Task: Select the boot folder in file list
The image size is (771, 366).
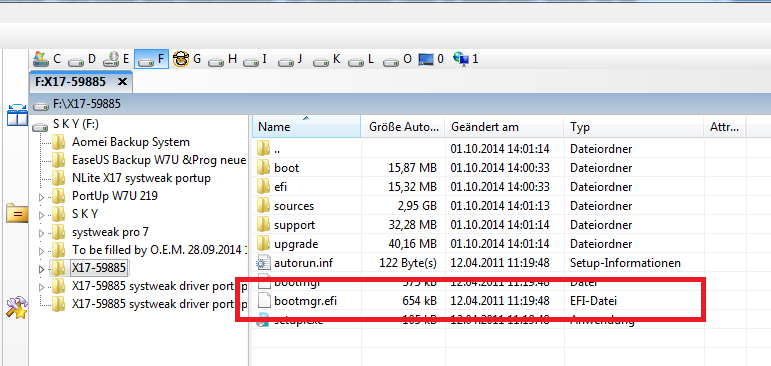Action: pos(499,168)
